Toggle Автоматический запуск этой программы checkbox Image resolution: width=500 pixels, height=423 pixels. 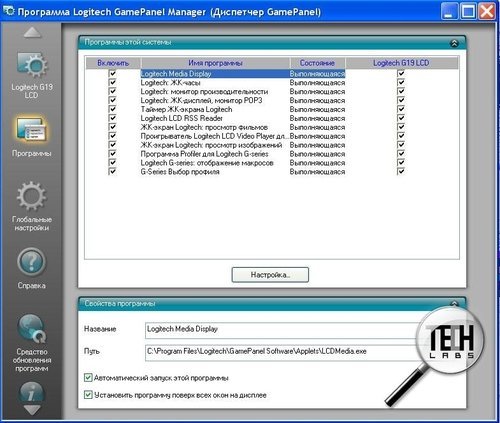tap(88, 378)
